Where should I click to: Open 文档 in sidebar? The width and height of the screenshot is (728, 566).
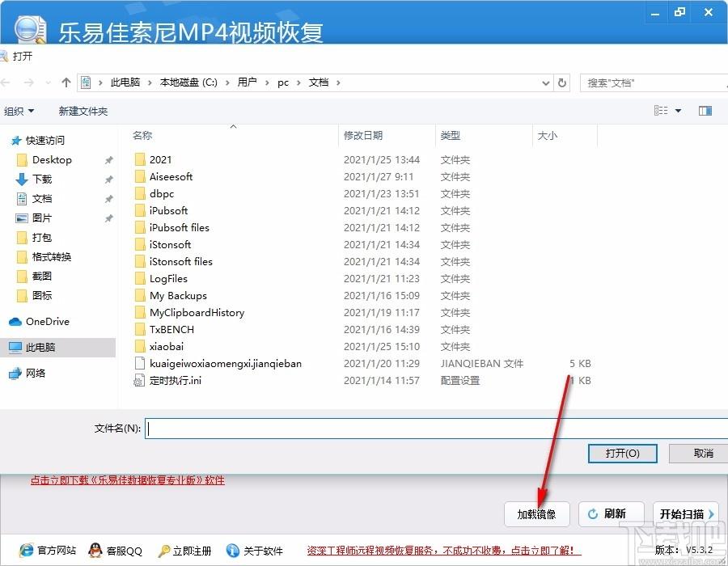click(x=34, y=199)
